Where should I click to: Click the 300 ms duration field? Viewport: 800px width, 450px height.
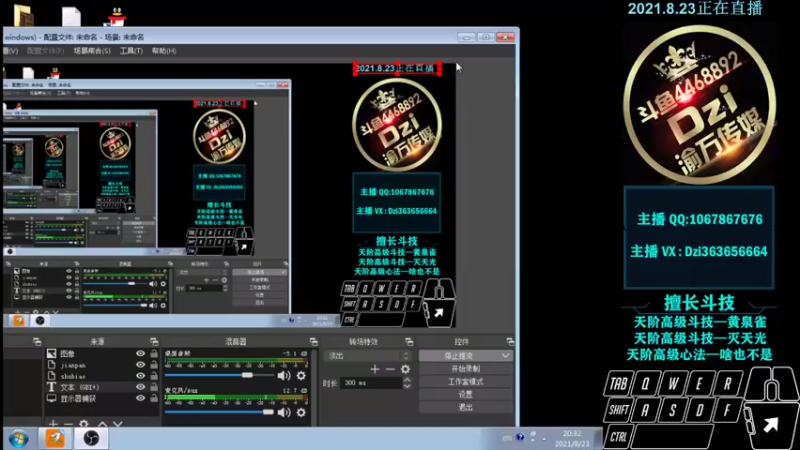tap(371, 383)
